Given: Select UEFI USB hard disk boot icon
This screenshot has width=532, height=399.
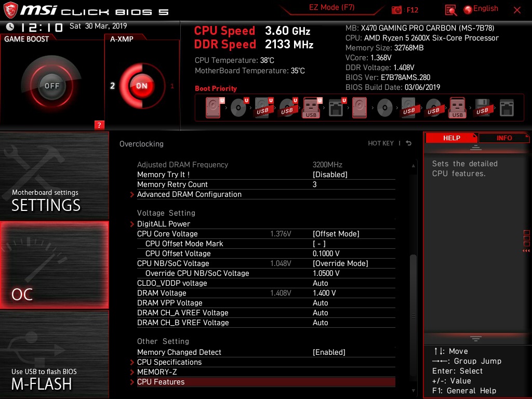Looking at the screenshot, I should [x=264, y=108].
